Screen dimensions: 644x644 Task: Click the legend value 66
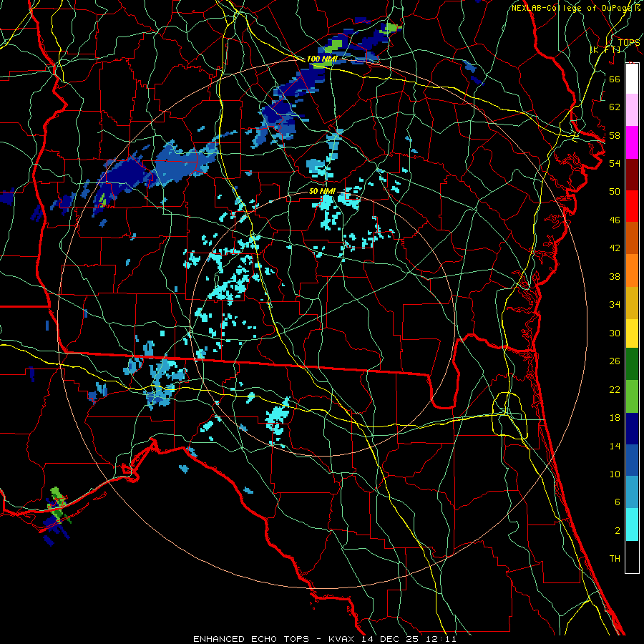[x=615, y=79]
